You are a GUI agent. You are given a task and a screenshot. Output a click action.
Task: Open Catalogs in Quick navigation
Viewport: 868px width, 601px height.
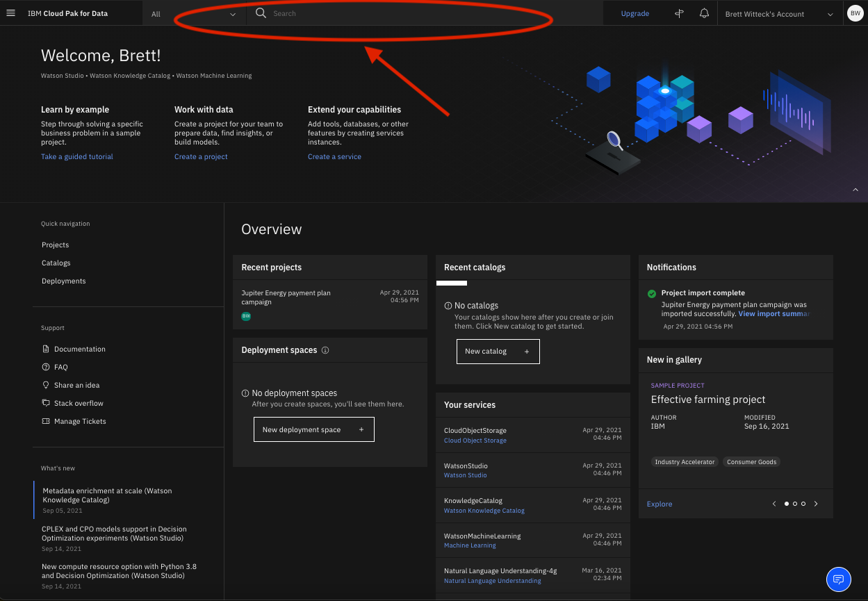point(56,263)
